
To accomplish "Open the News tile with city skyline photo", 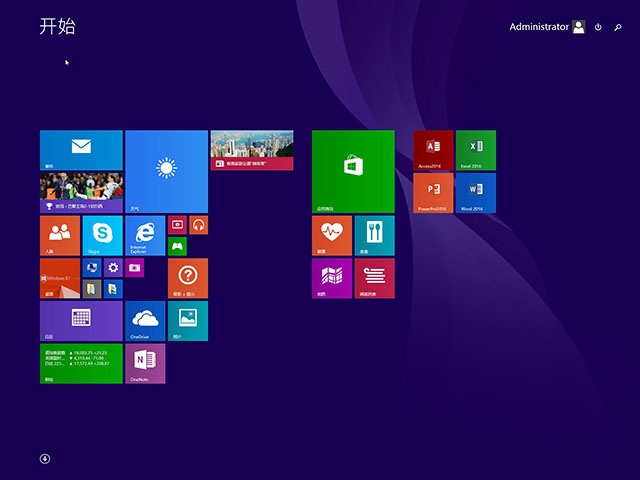I will pos(252,150).
